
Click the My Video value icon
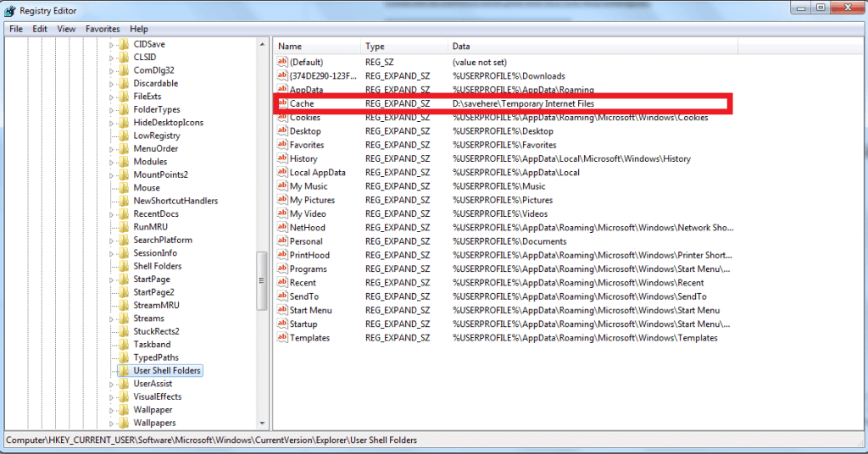282,213
